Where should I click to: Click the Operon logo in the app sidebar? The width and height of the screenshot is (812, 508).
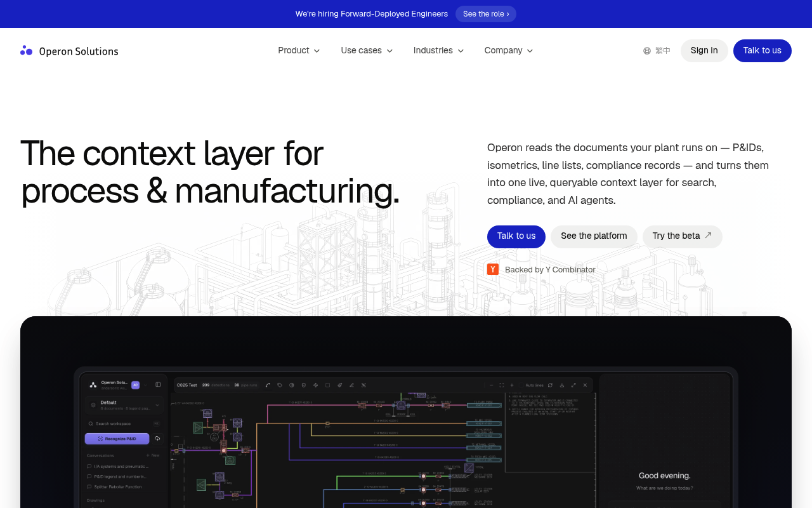point(93,385)
